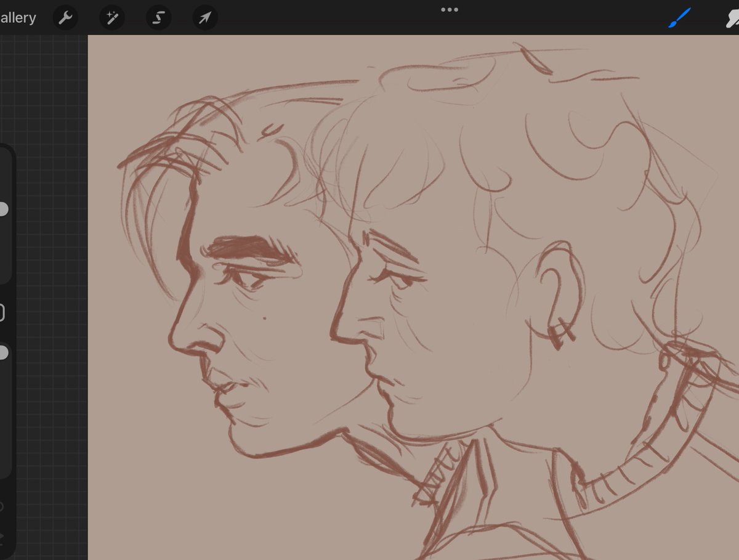Open the Adjustments magic wand menu
This screenshot has height=560, width=739.
pyautogui.click(x=111, y=18)
